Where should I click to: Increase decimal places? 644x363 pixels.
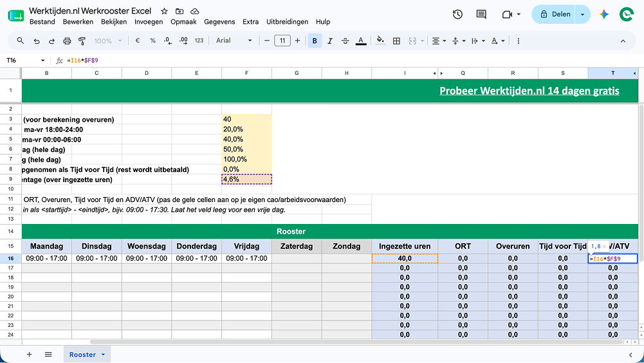pyautogui.click(x=183, y=41)
